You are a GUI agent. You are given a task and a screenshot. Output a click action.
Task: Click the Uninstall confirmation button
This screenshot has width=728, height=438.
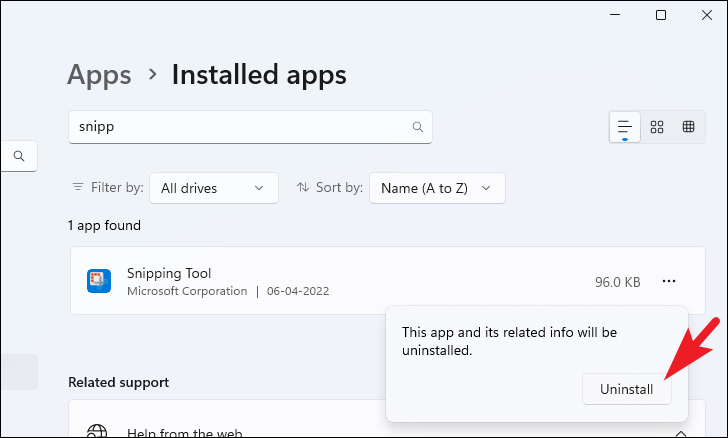click(626, 389)
